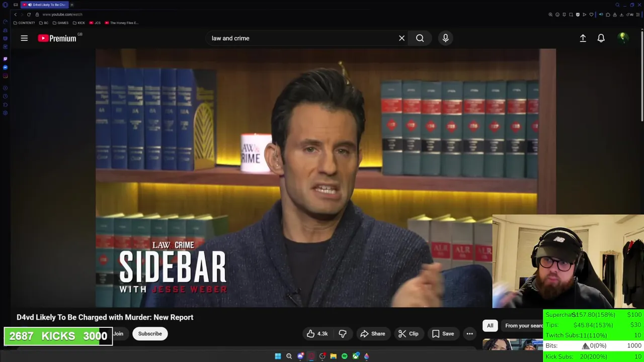This screenshot has width=644, height=362.
Task: Like the video (4.3K)
Action: pyautogui.click(x=317, y=334)
